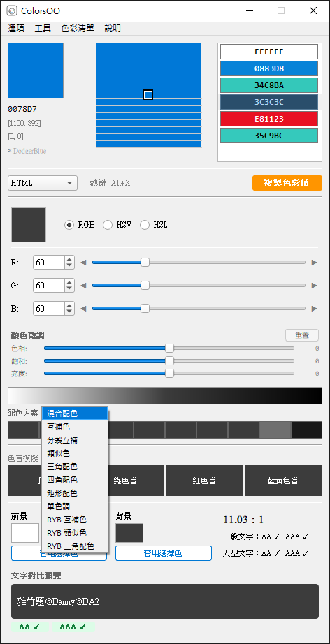
Task: Click the 紅色盲 simulation panel
Action: point(204,481)
